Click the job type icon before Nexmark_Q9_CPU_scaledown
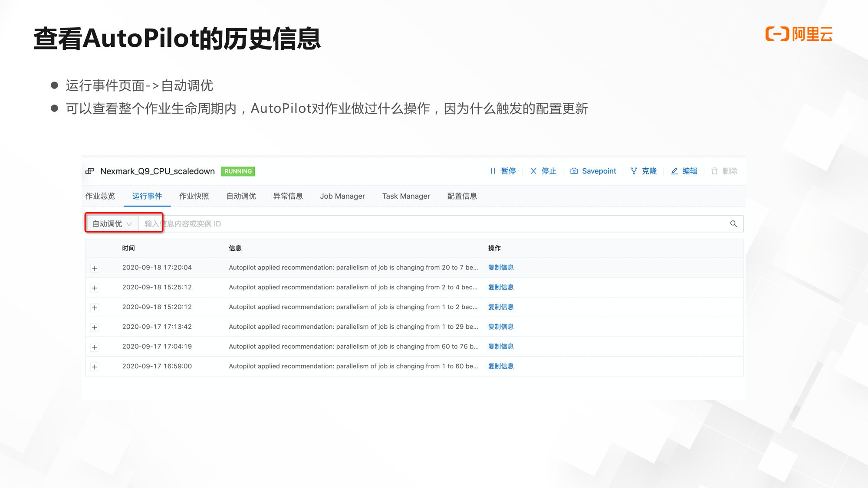This screenshot has height=488, width=868. point(90,171)
